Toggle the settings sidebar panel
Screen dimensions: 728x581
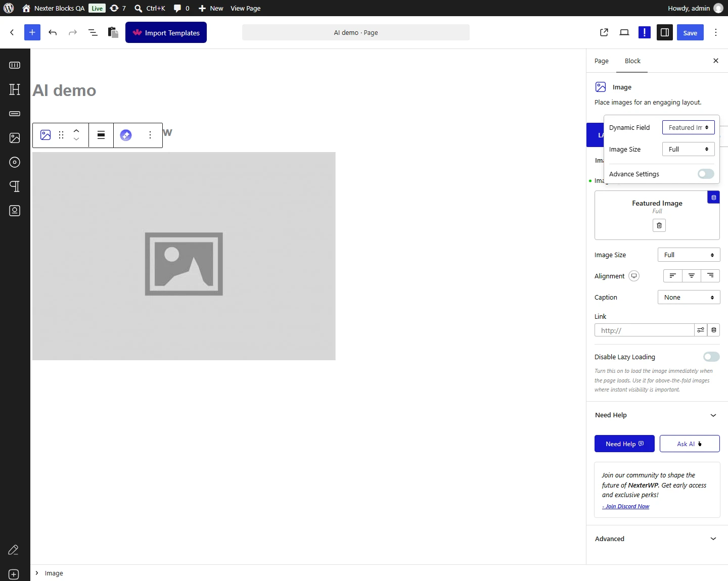tap(665, 32)
